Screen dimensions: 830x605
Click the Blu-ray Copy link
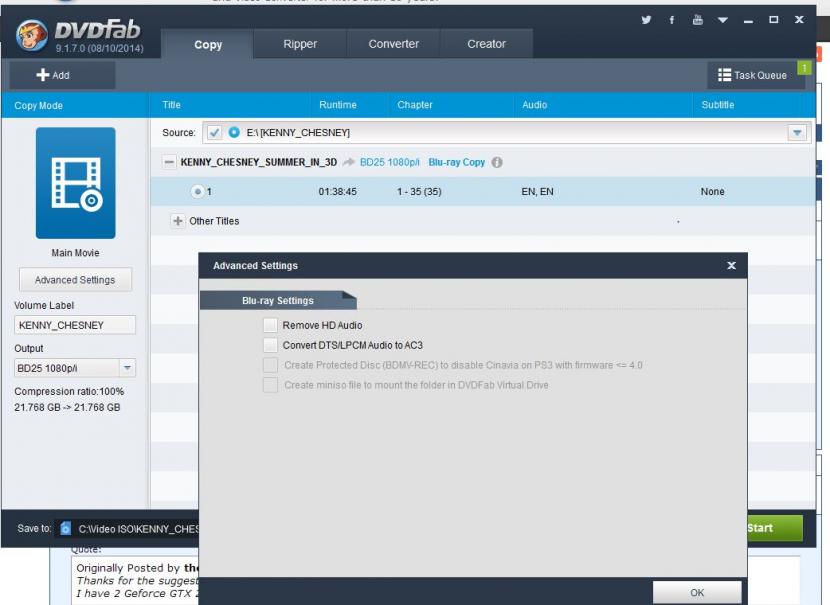(x=457, y=162)
